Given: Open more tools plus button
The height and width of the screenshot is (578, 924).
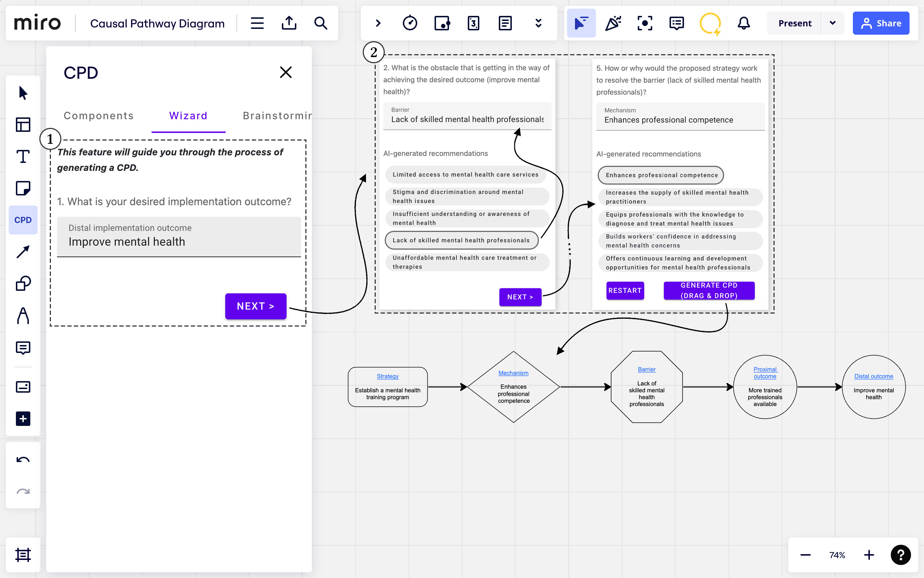Looking at the screenshot, I should [23, 419].
